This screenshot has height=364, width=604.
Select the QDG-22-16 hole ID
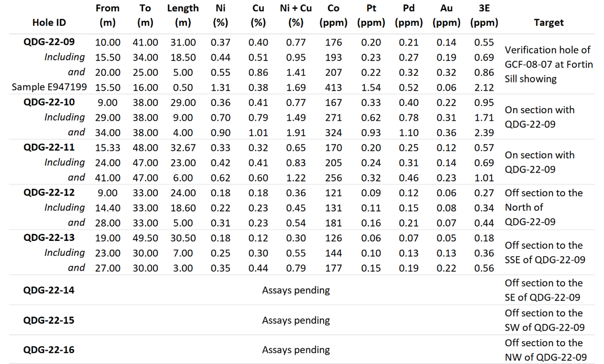tap(49, 350)
